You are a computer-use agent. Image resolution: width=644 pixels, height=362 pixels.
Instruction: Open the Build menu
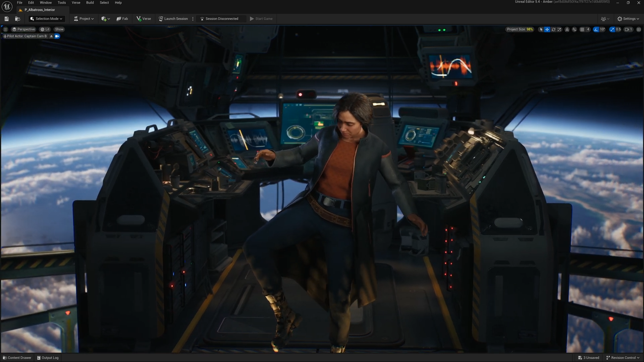pos(90,3)
